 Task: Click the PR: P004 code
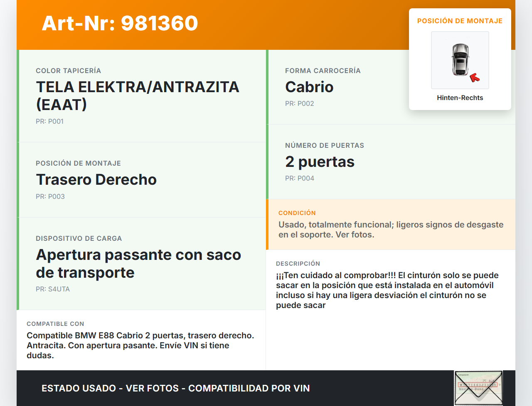tap(299, 178)
